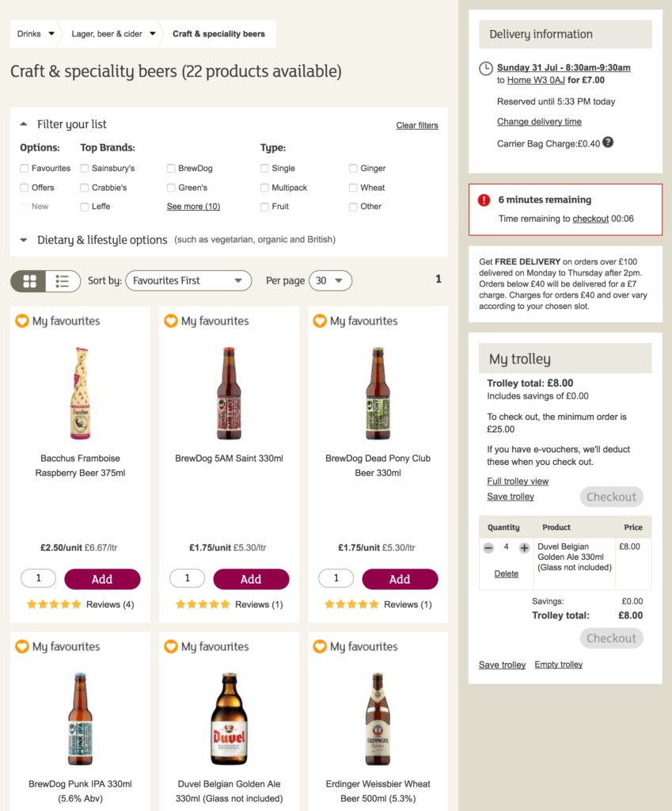Tick the BrewDog brand checkbox
The width and height of the screenshot is (672, 811).
tap(171, 168)
